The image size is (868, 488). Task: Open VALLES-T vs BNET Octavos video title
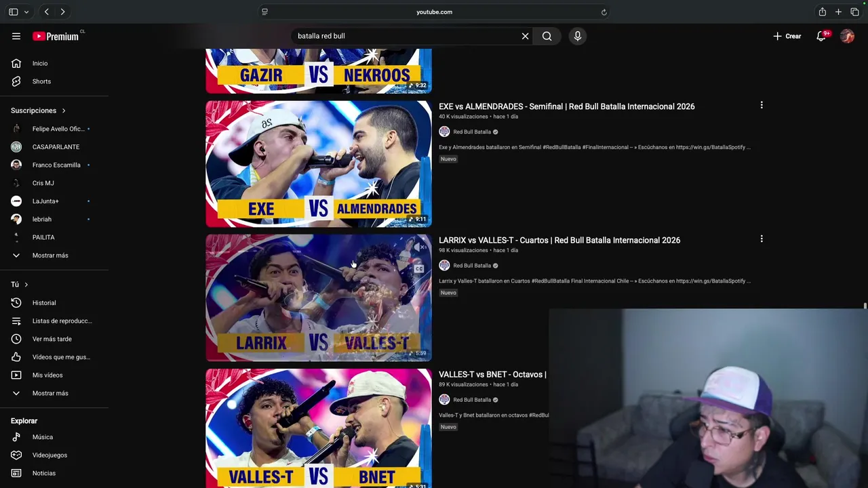coord(492,374)
